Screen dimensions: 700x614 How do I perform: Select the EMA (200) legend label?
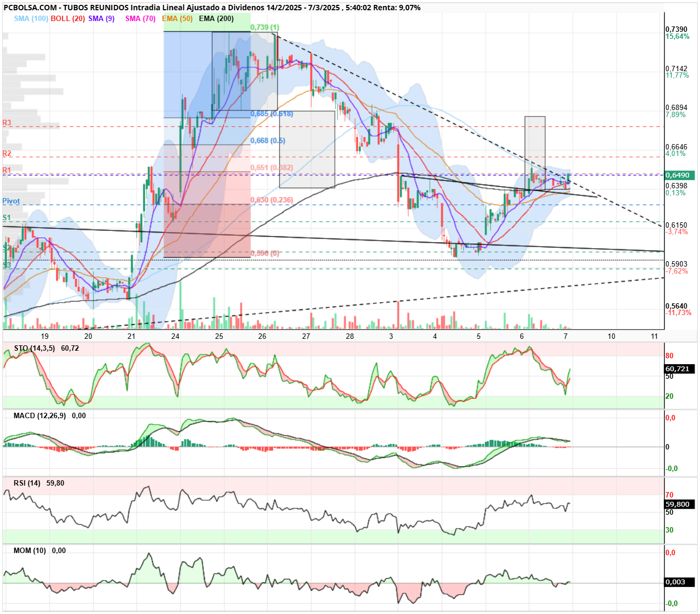[x=217, y=18]
